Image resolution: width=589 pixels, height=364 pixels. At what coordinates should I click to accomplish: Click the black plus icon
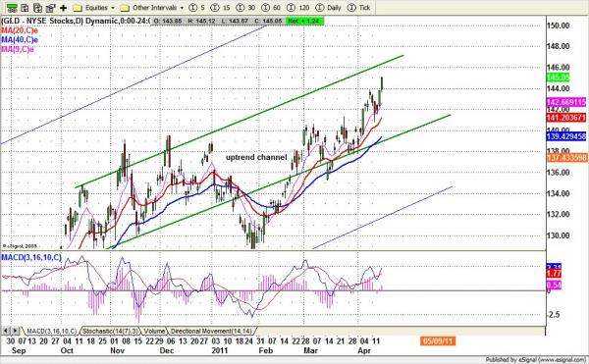pos(63,8)
